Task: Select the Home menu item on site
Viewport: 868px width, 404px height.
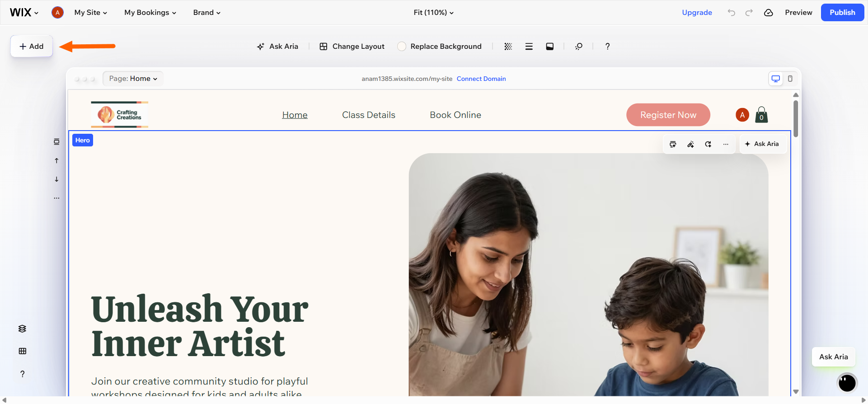Action: click(295, 115)
